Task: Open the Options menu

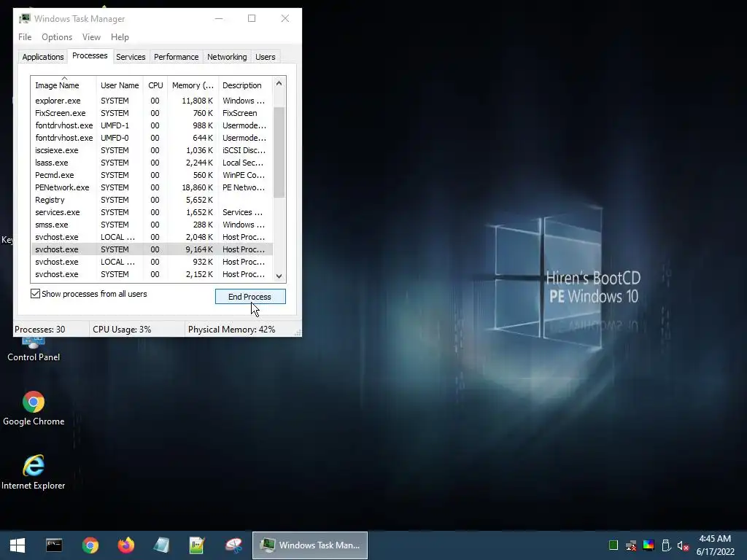Action: tap(57, 37)
